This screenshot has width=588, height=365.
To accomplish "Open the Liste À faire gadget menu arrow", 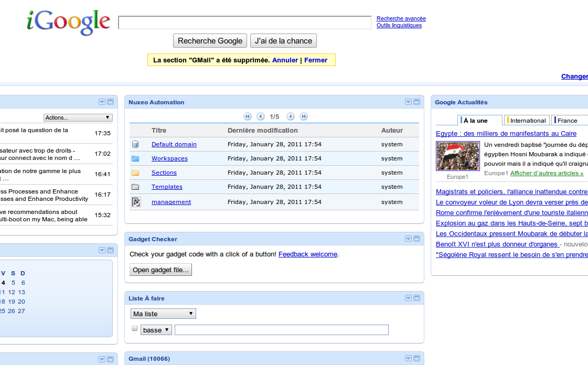I will click(x=409, y=298).
